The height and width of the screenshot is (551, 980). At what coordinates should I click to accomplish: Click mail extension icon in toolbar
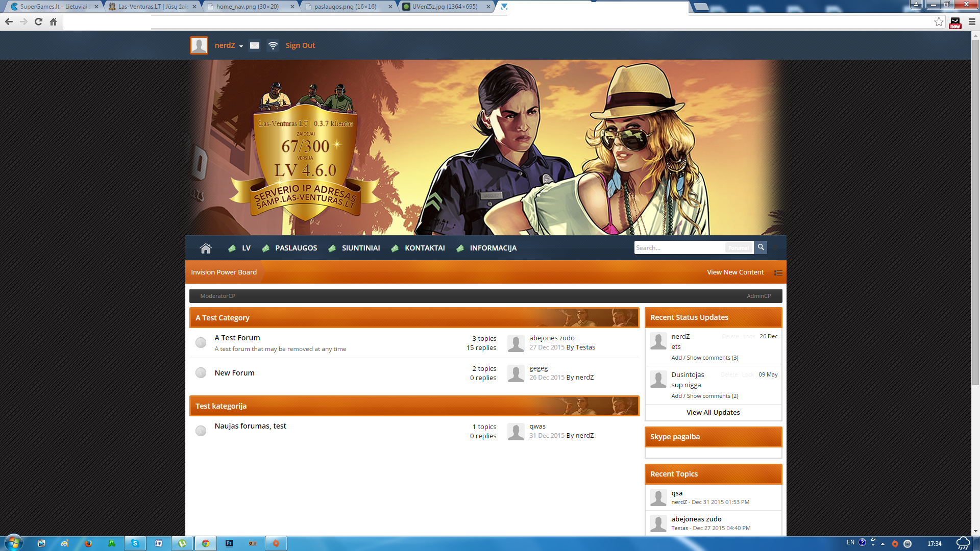(955, 22)
